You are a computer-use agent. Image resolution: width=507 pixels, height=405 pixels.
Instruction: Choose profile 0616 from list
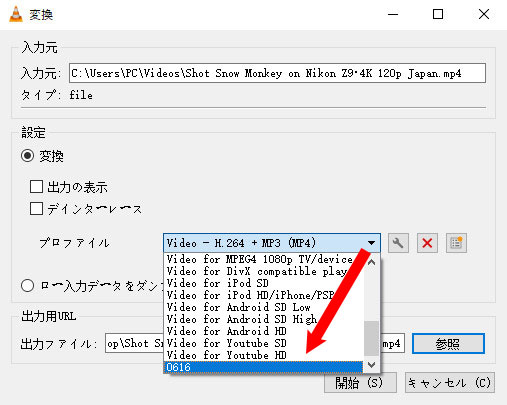tap(263, 367)
